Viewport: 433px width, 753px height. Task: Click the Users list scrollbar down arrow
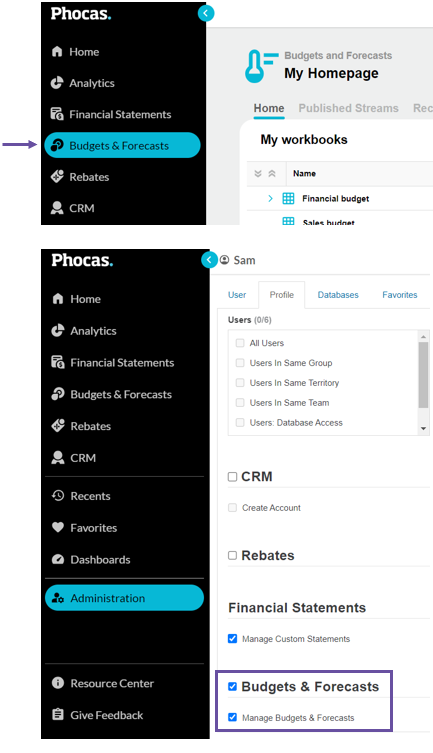423,428
